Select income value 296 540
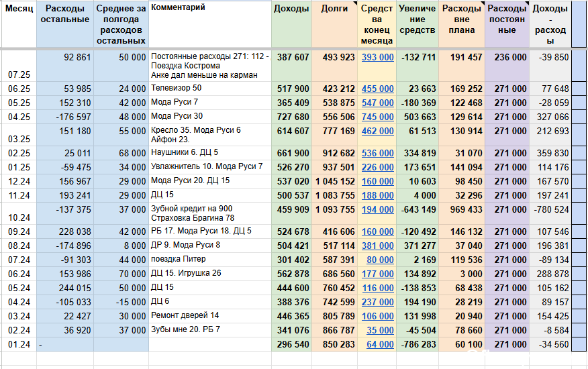This screenshot has width=588, height=369. pos(291,344)
